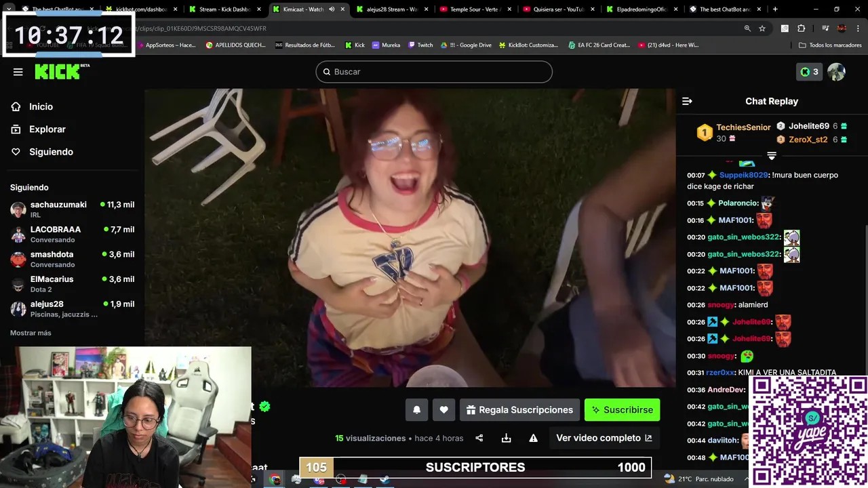
Task: Click the green Suscribirse button
Action: 622,409
